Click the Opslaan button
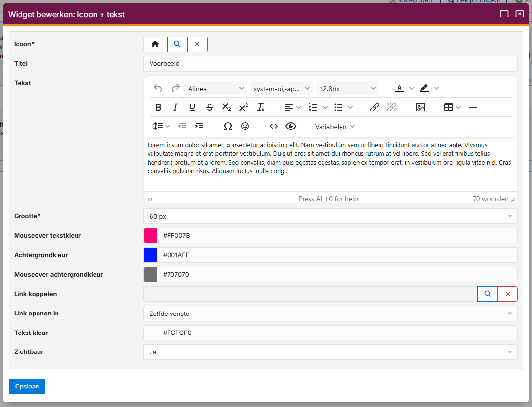 27,387
